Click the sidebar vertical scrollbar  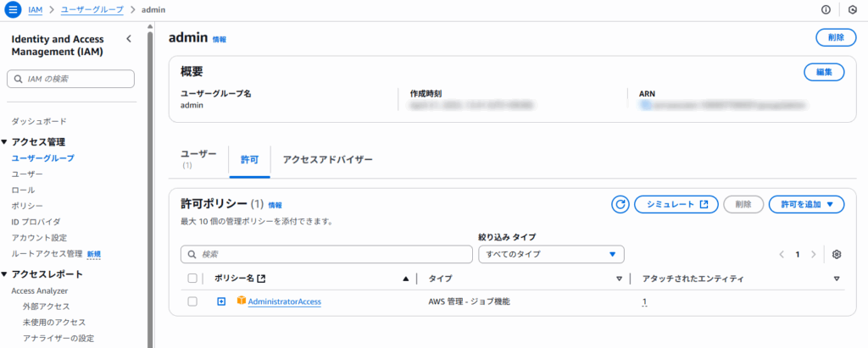tap(150, 188)
